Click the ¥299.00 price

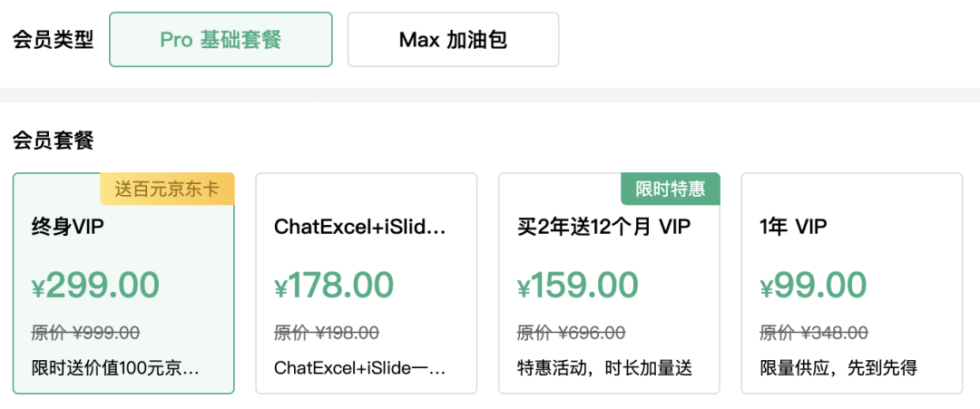click(x=95, y=286)
